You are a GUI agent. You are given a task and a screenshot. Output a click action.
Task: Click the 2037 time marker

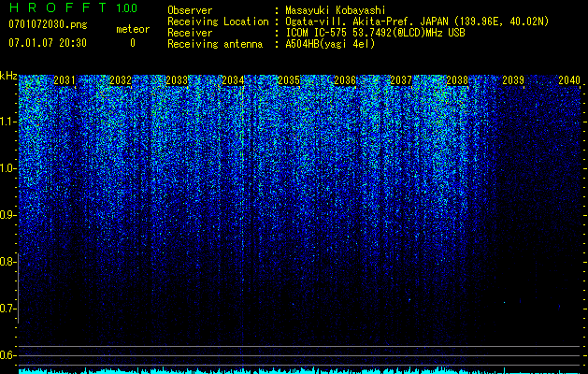401,80
